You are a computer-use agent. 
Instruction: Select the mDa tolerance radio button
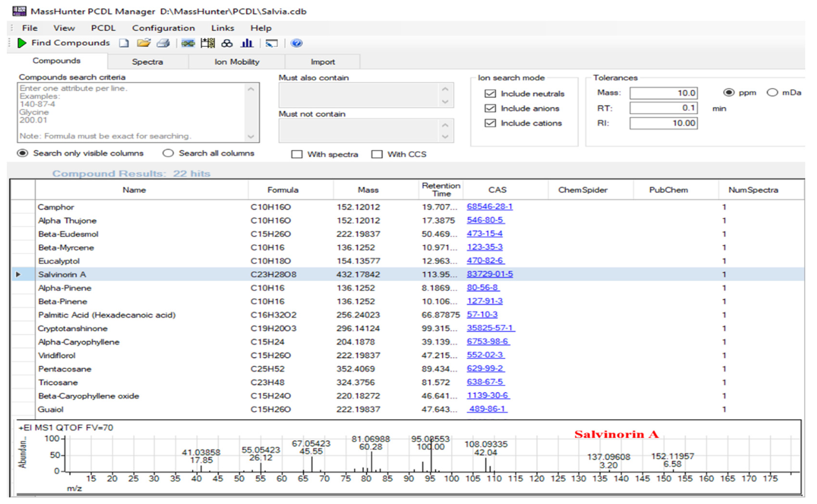coord(772,93)
